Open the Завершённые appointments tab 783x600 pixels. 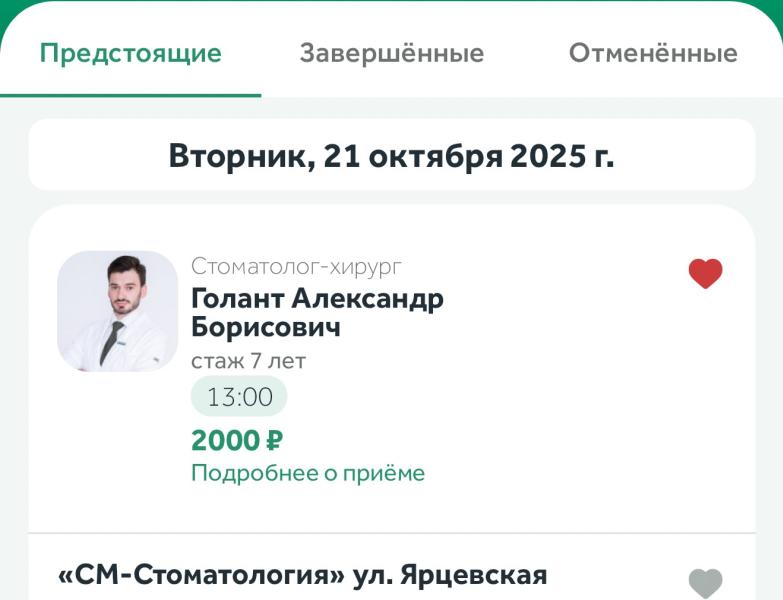click(x=391, y=53)
